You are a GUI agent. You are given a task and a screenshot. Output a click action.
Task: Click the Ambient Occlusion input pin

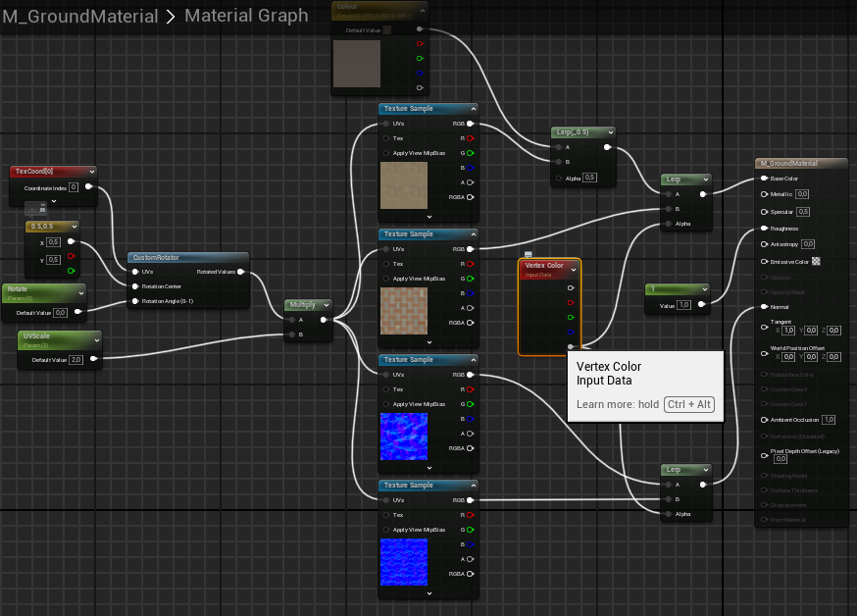764,420
